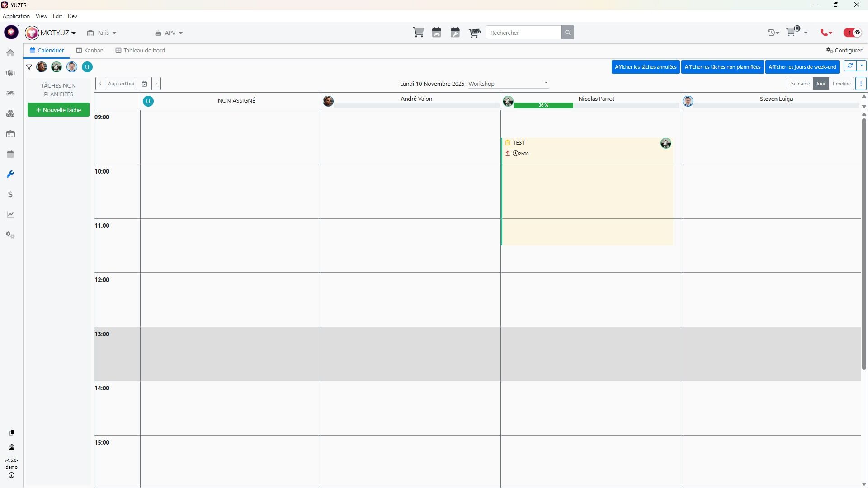Click the red phone icon
This screenshot has height=488, width=868.
826,33
